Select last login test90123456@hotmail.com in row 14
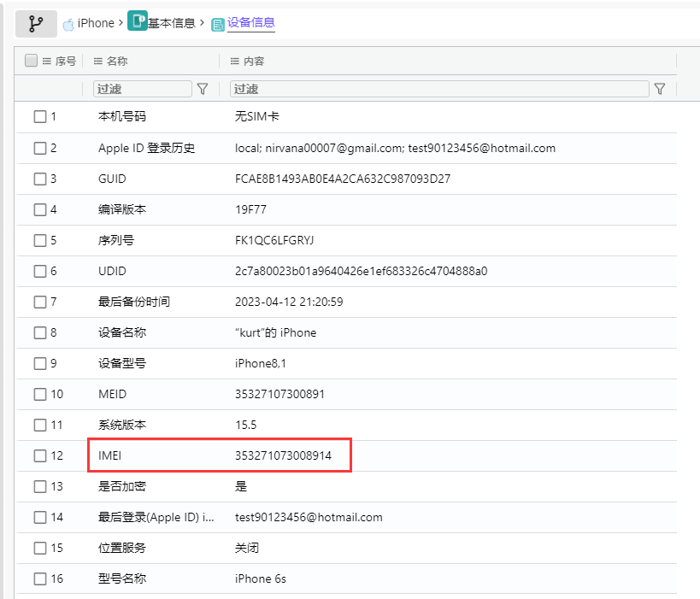The height and width of the screenshot is (599, 700). [x=309, y=517]
